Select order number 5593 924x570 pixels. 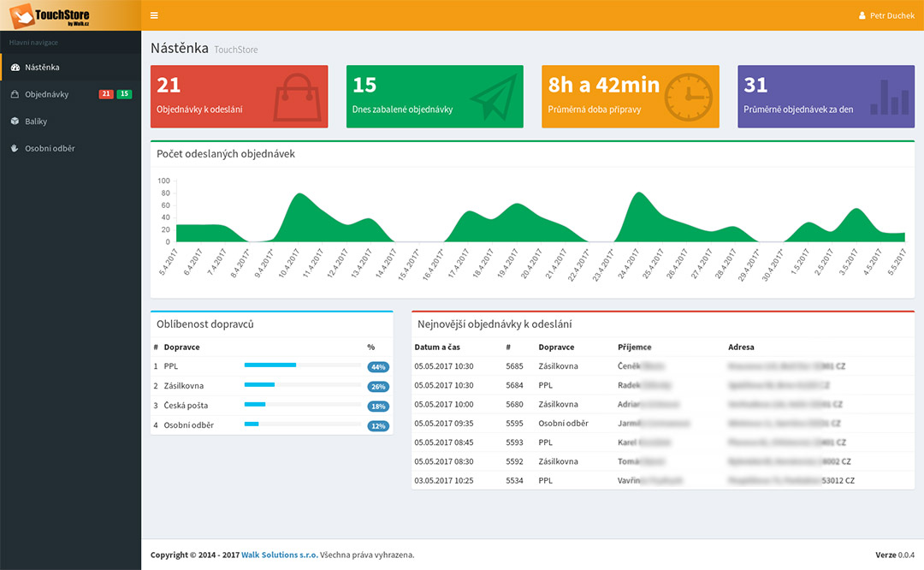coord(514,442)
